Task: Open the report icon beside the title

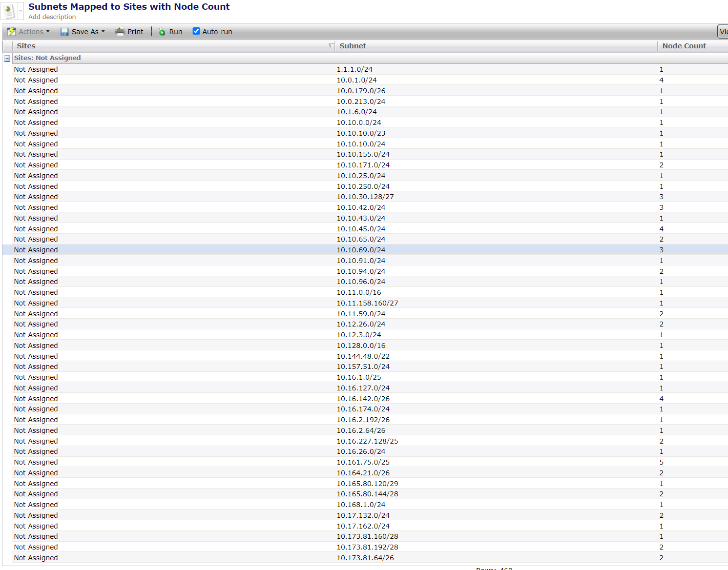Action: coord(9,11)
